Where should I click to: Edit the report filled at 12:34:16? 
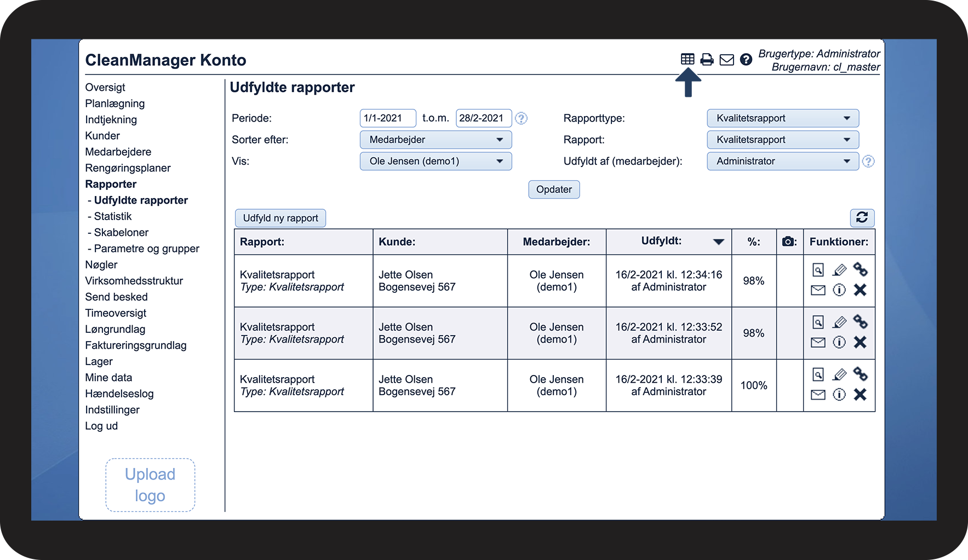click(x=839, y=270)
